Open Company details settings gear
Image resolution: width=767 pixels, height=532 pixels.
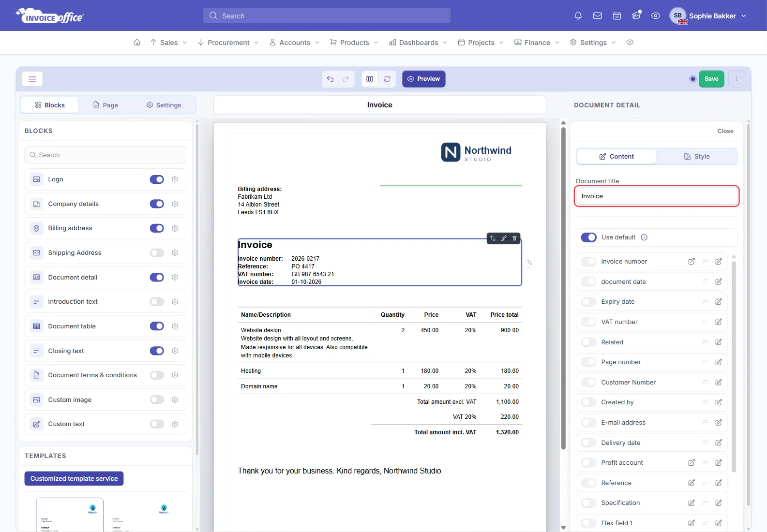pos(175,204)
